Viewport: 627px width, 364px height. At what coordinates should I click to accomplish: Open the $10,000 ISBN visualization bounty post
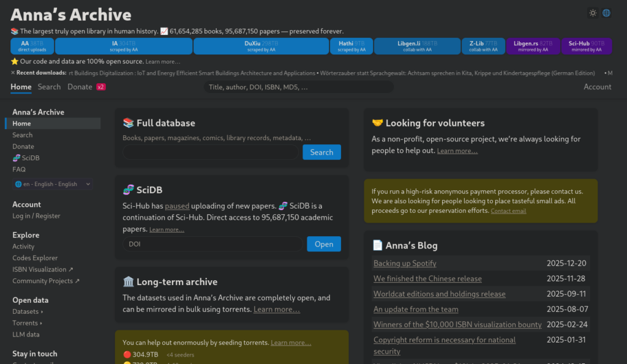[457, 324]
